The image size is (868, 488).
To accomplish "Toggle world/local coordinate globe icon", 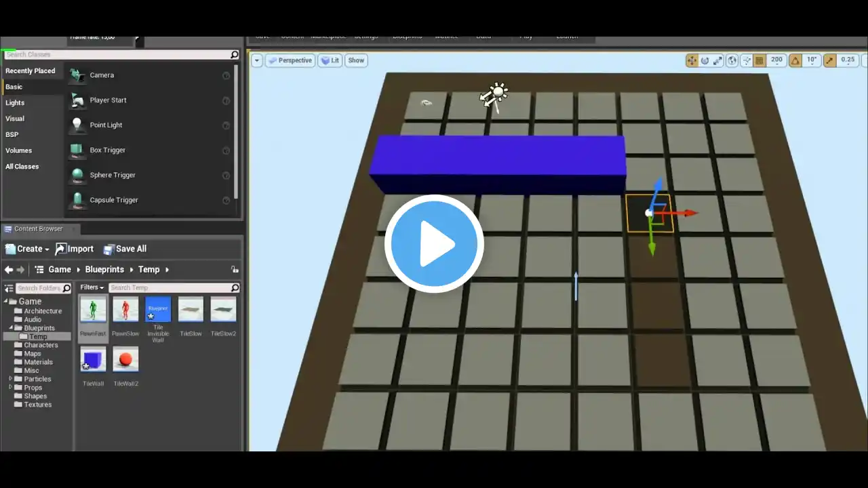I will tap(732, 60).
